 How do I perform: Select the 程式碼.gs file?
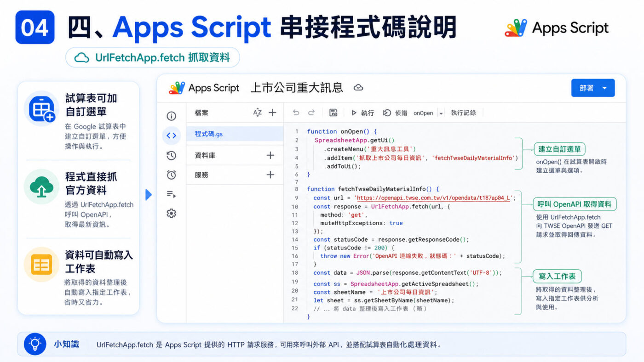235,134
